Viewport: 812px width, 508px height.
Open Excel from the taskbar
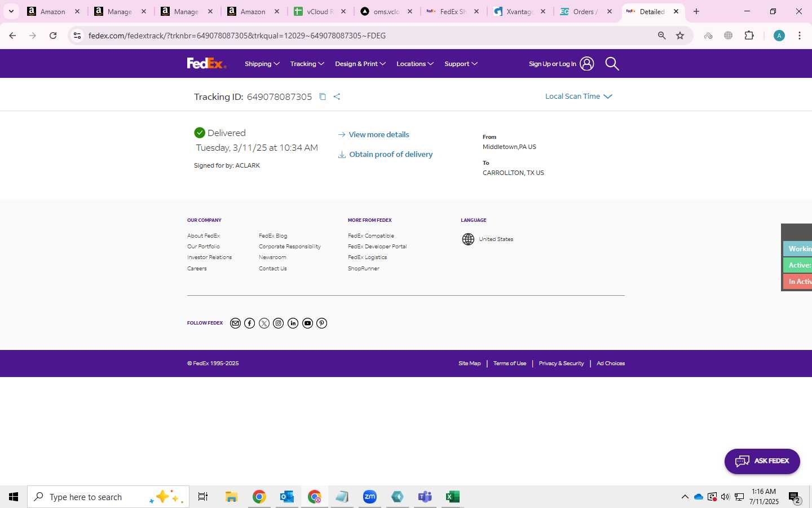(x=452, y=497)
